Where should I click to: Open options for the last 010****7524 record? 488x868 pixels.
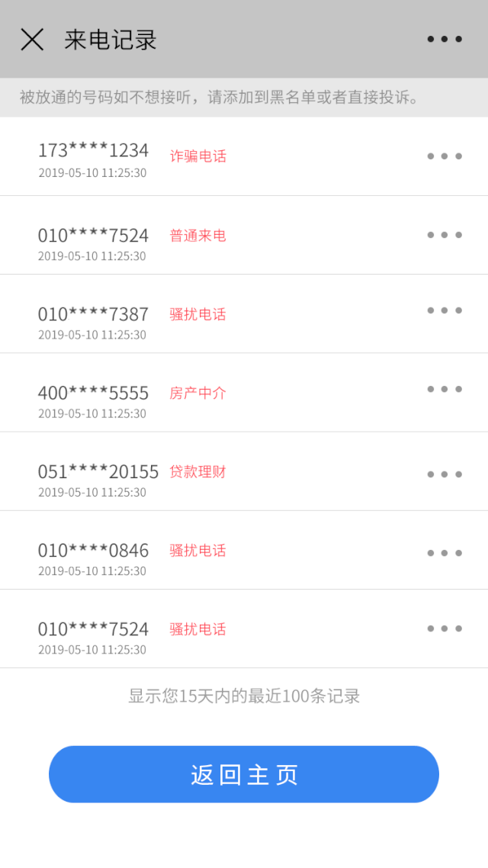(x=445, y=628)
